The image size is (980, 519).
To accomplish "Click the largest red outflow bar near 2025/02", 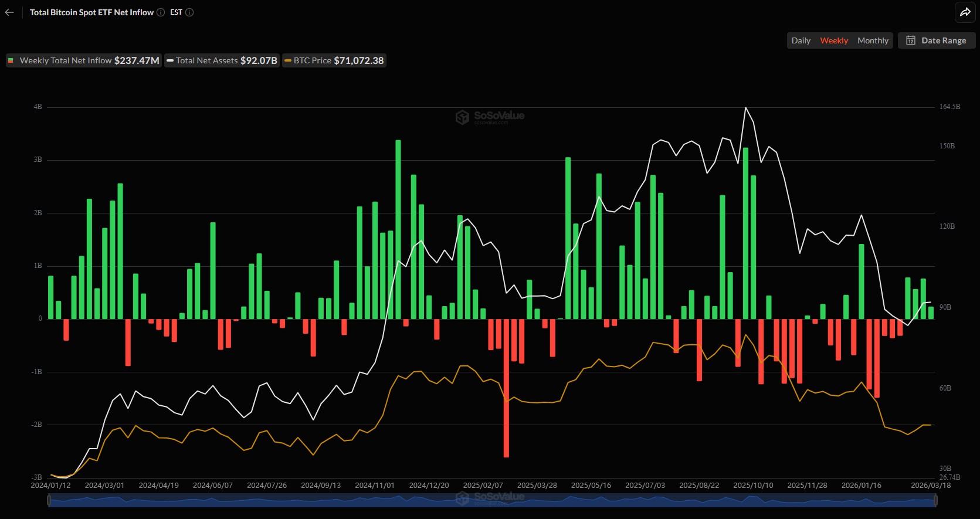I will (x=506, y=387).
